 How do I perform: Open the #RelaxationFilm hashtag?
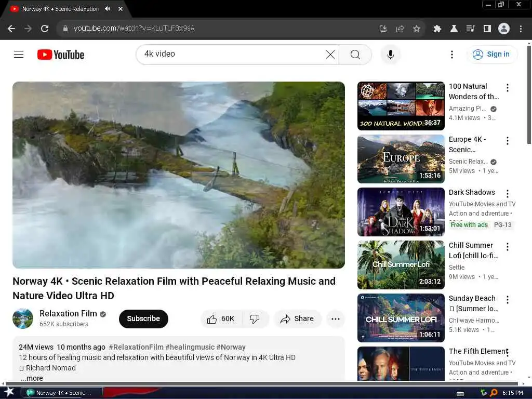coord(136,347)
